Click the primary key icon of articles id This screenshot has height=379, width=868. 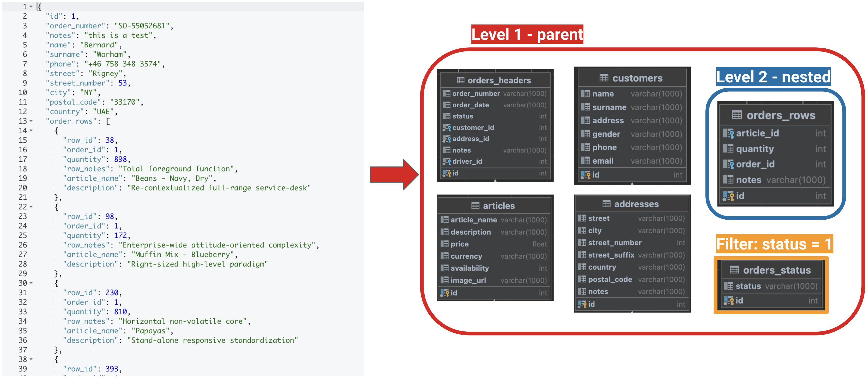click(x=444, y=293)
